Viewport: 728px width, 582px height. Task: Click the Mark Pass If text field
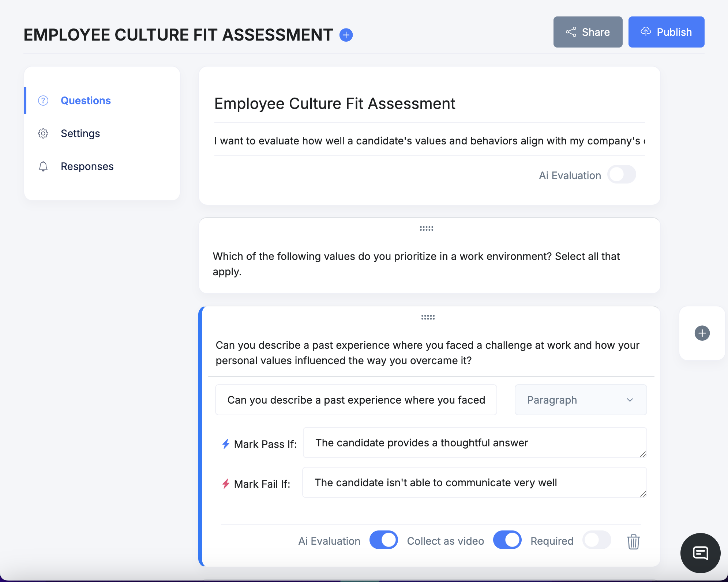click(x=474, y=443)
